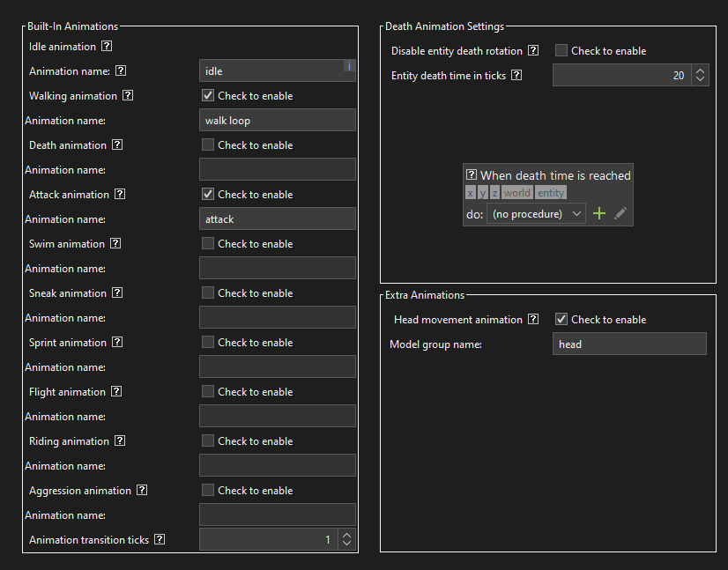Decrease Animation transition ticks value
The height and width of the screenshot is (570, 728).
(347, 544)
